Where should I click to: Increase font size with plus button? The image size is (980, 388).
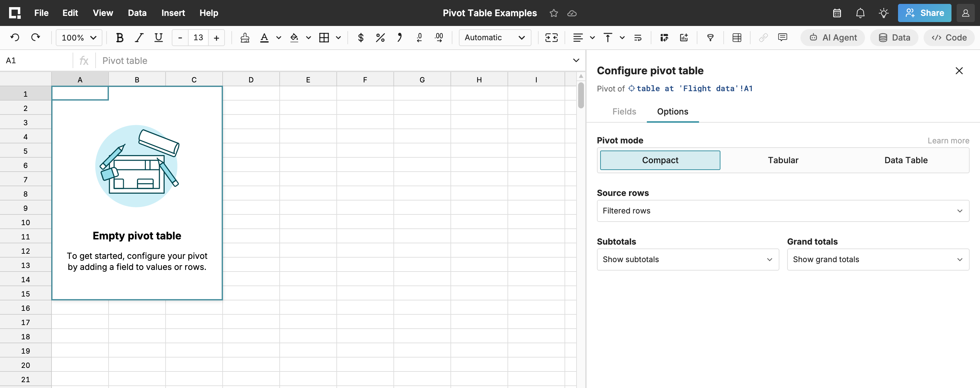pyautogui.click(x=216, y=37)
